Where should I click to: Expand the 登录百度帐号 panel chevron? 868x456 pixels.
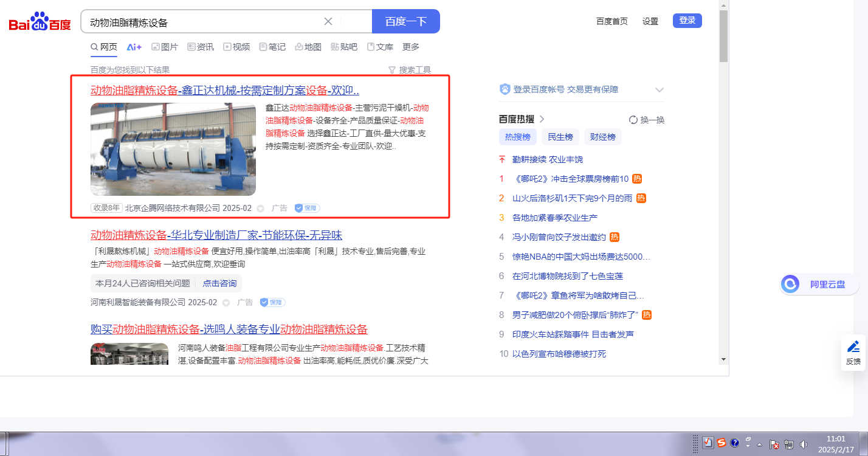660,90
